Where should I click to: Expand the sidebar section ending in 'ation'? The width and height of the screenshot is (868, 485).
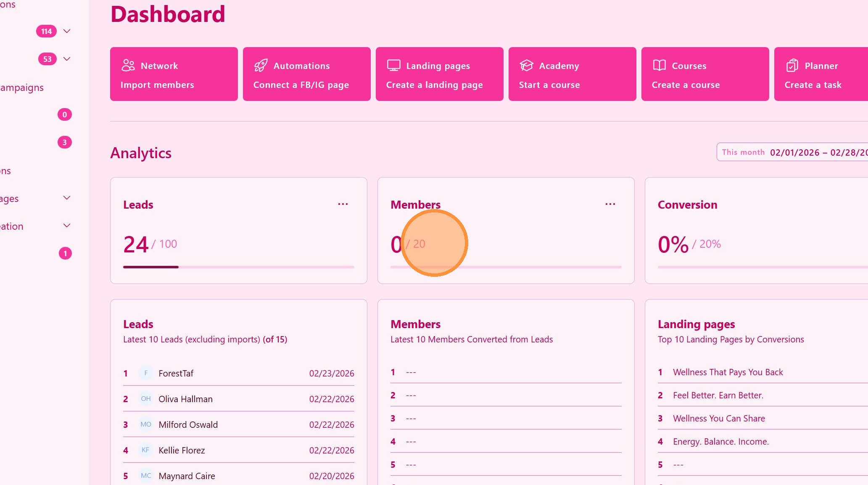coord(66,225)
